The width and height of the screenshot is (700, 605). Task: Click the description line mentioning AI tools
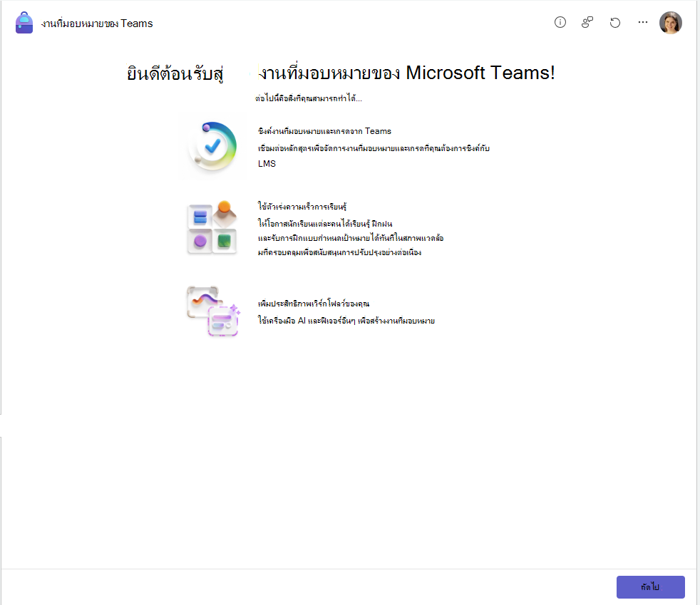click(346, 321)
